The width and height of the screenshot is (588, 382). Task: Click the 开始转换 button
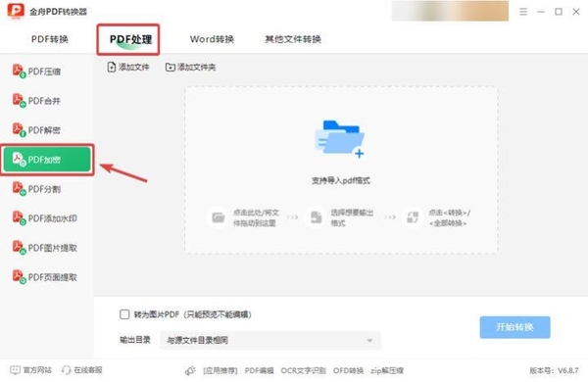click(514, 327)
